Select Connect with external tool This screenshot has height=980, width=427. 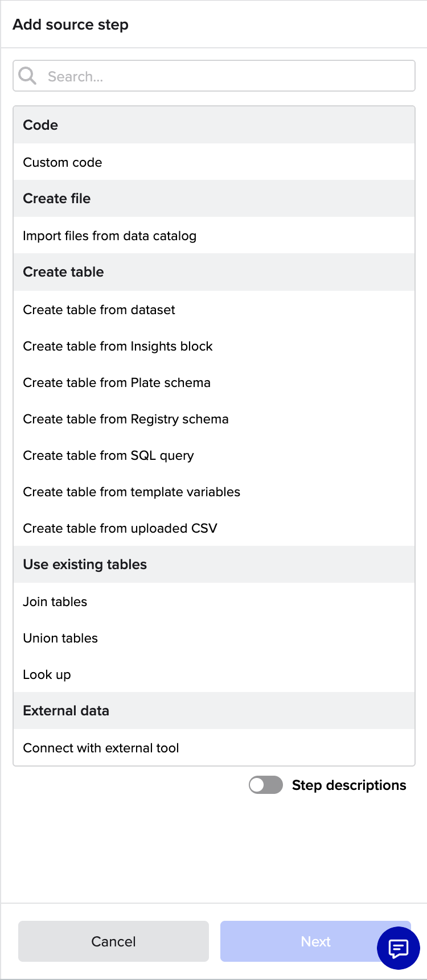click(x=214, y=748)
